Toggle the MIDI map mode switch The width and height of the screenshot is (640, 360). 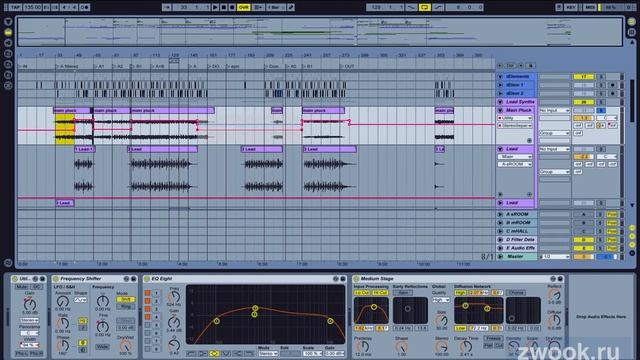589,7
